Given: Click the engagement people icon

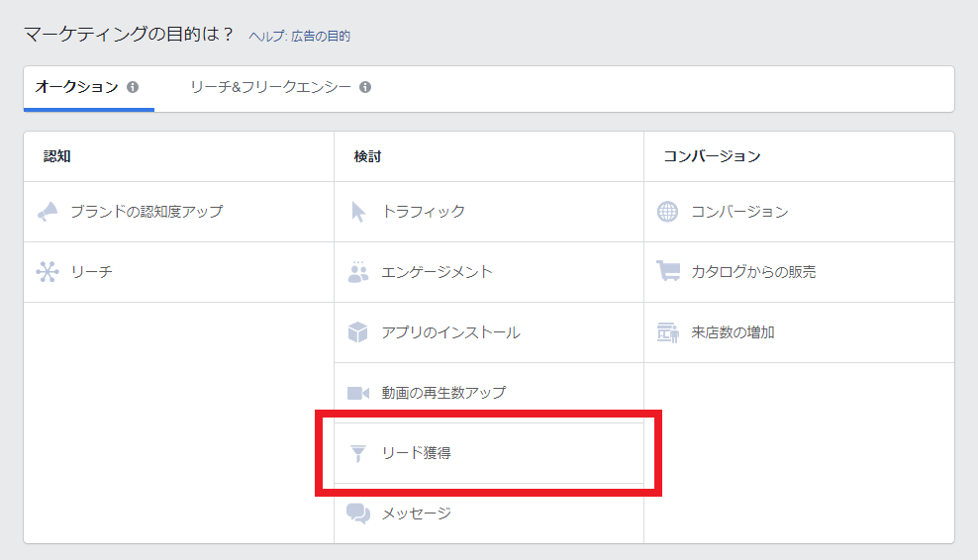Looking at the screenshot, I should (358, 272).
